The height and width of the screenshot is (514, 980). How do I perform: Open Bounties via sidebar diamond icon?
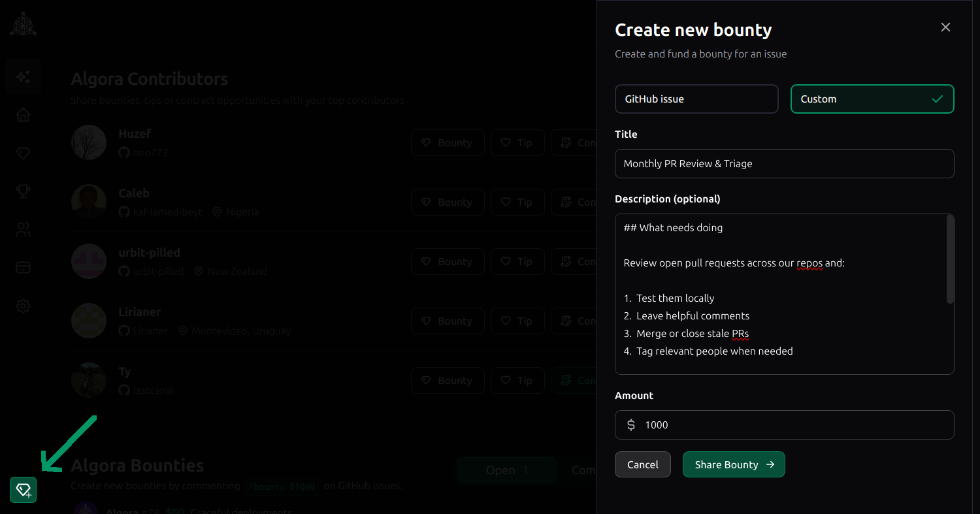(24, 153)
